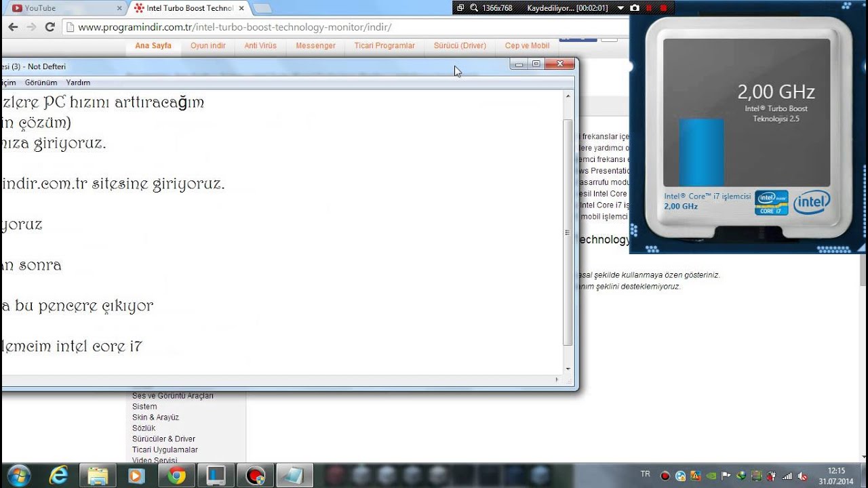The width and height of the screenshot is (868, 488).
Task: Click the recorder's magnifier icon
Action: (473, 7)
